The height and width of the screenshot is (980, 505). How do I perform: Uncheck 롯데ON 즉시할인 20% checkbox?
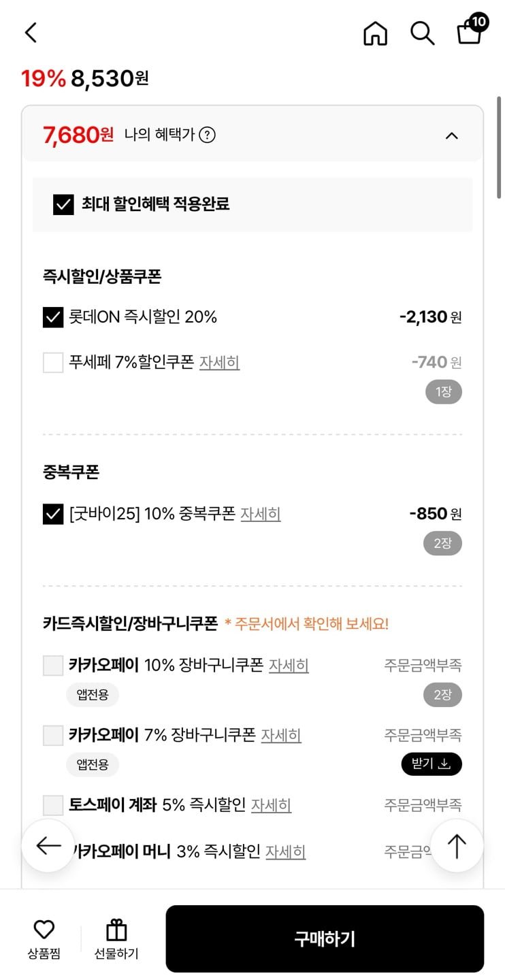tap(53, 317)
